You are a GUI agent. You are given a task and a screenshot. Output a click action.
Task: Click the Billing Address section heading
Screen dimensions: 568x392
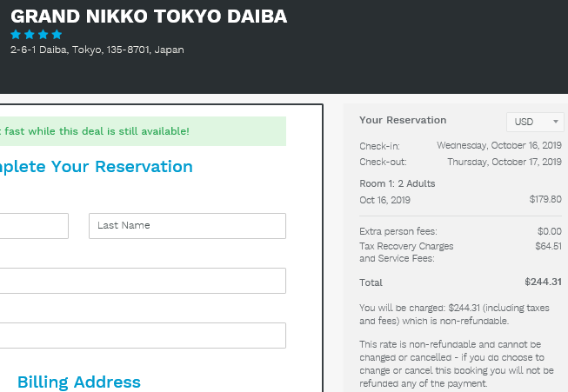pyautogui.click(x=79, y=382)
